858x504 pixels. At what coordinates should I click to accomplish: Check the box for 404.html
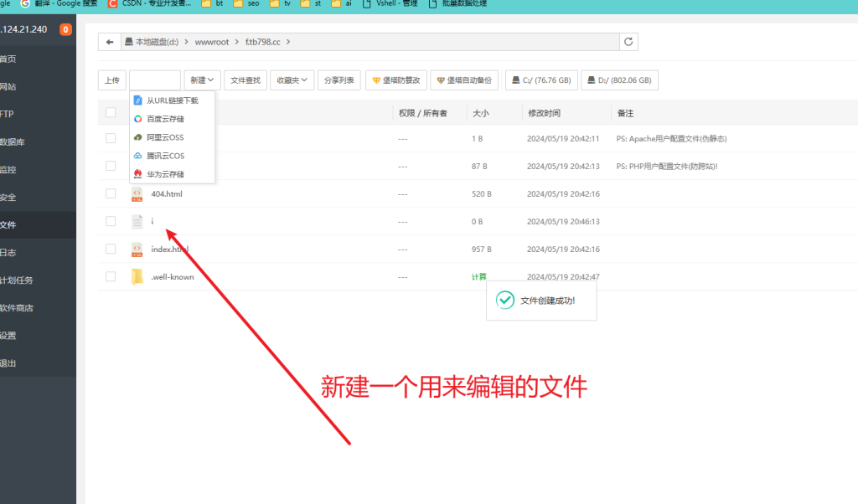coord(111,194)
